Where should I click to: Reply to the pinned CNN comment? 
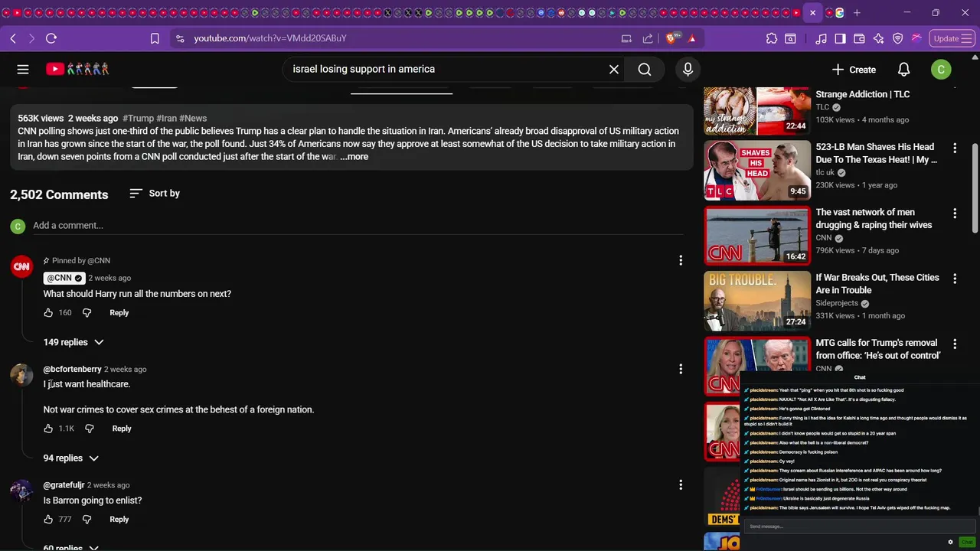(x=119, y=312)
